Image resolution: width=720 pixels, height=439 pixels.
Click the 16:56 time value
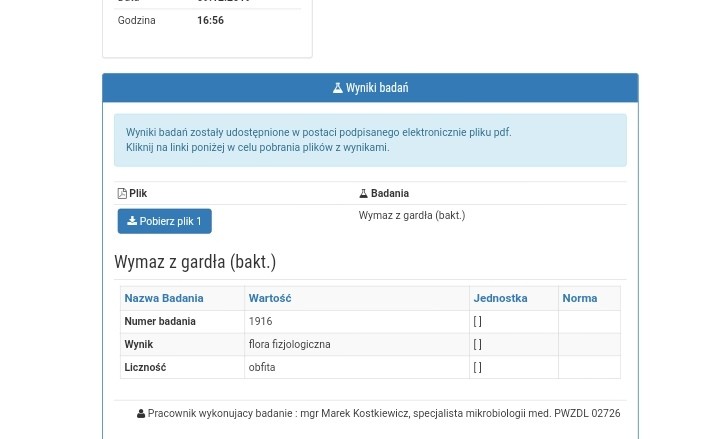click(210, 21)
